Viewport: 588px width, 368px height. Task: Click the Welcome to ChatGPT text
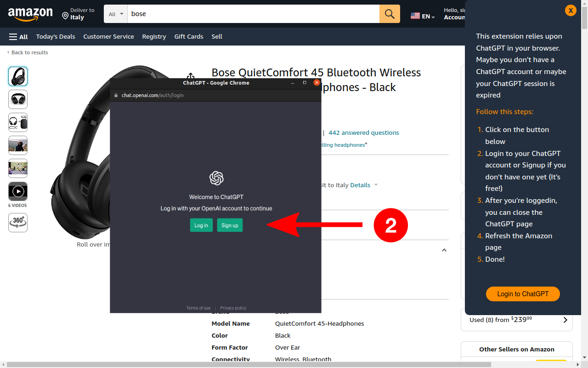coord(216,197)
